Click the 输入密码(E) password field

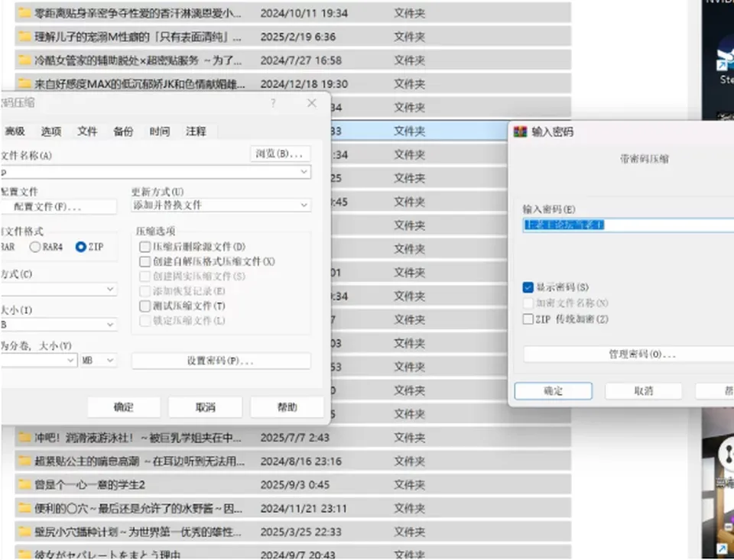[x=628, y=225]
